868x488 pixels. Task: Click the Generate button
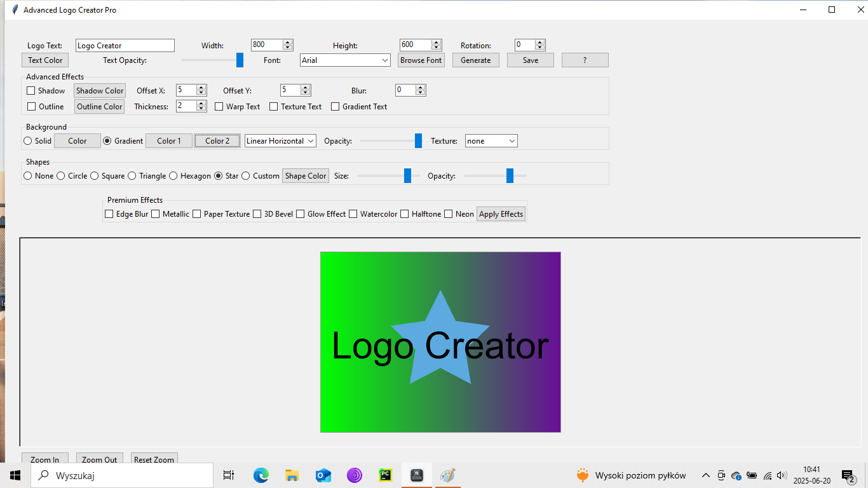click(x=476, y=60)
